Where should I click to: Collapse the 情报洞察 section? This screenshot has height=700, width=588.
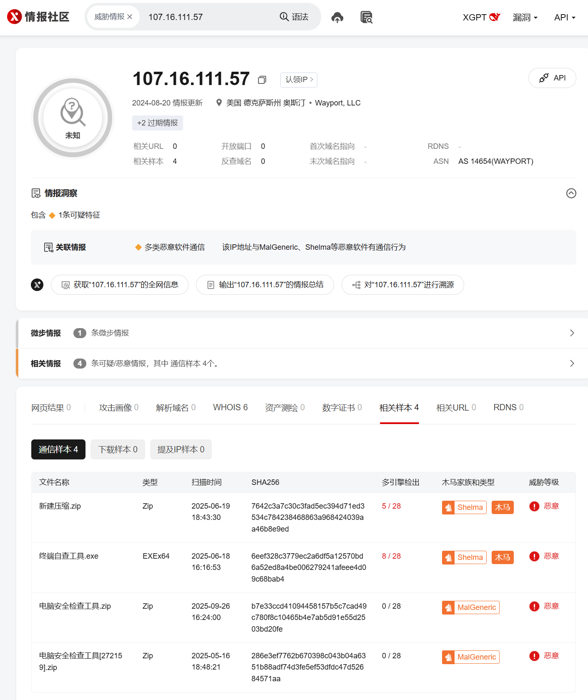[571, 193]
